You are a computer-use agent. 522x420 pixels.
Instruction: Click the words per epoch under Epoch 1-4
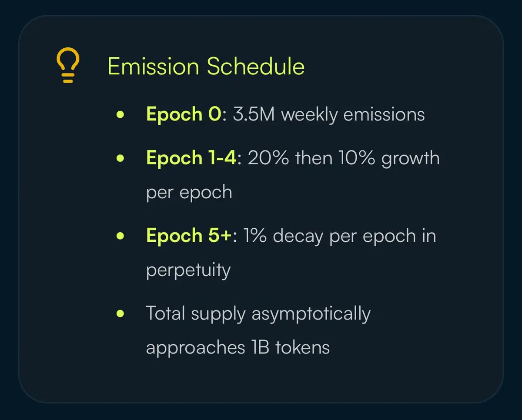point(189,193)
